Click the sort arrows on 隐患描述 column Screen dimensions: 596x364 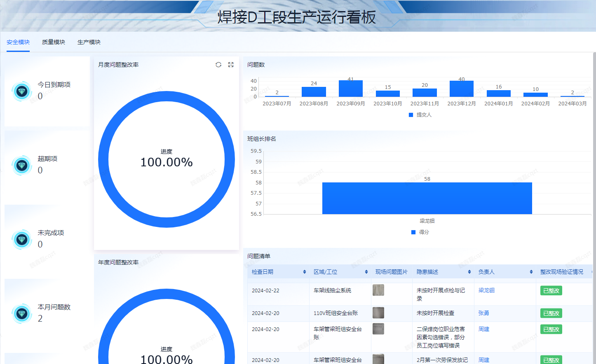(469, 272)
